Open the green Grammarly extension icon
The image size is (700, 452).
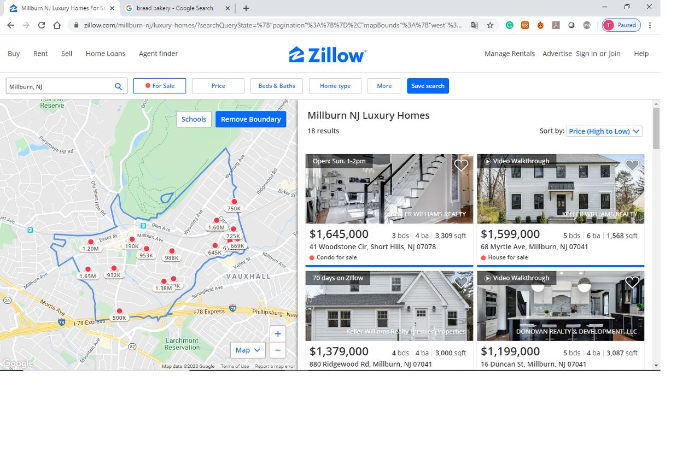point(509,25)
